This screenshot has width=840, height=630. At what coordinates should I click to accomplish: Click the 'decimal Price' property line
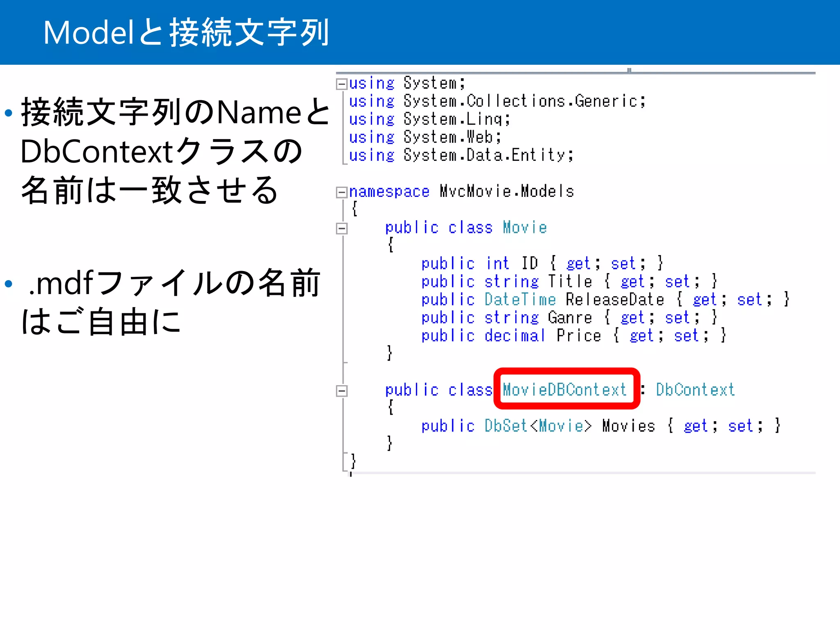[574, 336]
